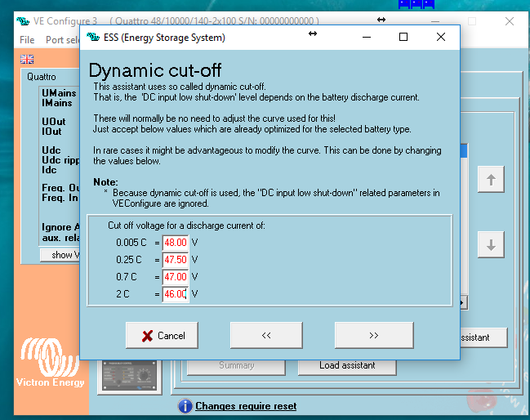Click the Udc label in Quattro panel
Viewport: 530px width, 420px height.
pyautogui.click(x=51, y=150)
